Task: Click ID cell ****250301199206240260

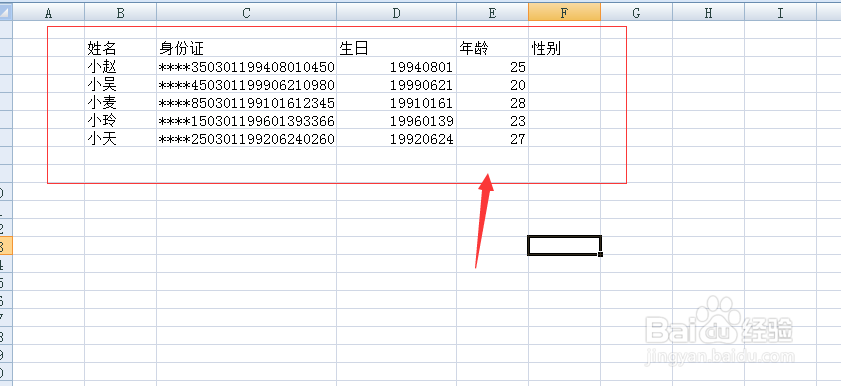Action: tap(246, 138)
